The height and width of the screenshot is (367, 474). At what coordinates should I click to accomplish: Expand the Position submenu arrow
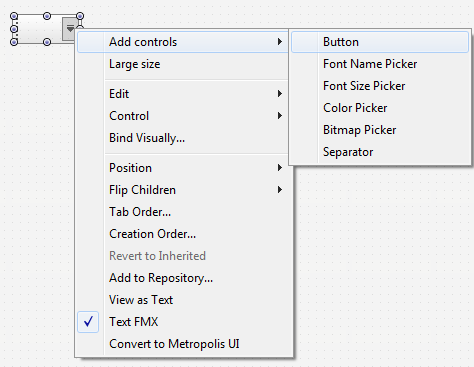[280, 168]
